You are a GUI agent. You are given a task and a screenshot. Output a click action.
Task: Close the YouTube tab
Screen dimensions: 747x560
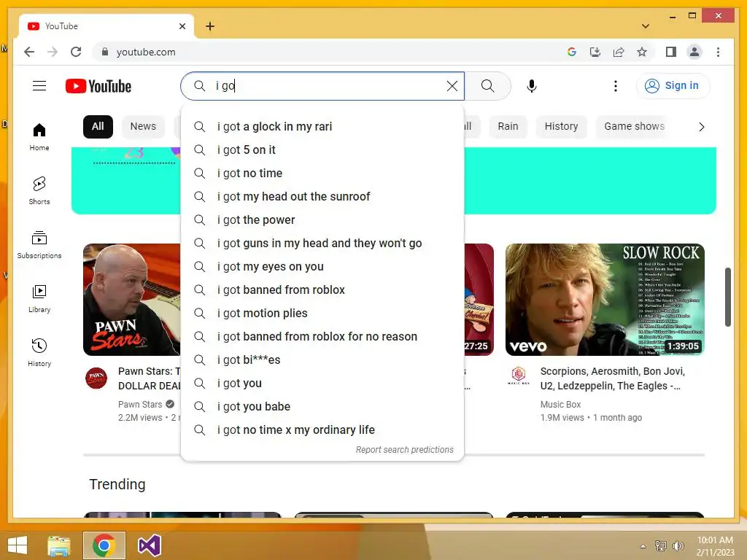(182, 26)
